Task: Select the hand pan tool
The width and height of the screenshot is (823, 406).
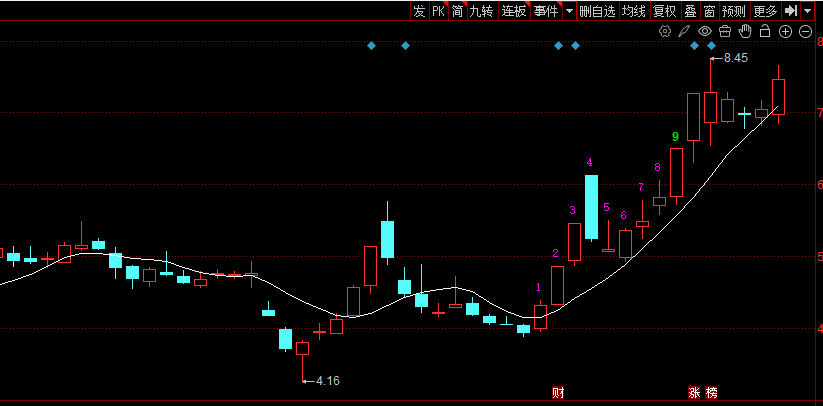Action: 745,31
